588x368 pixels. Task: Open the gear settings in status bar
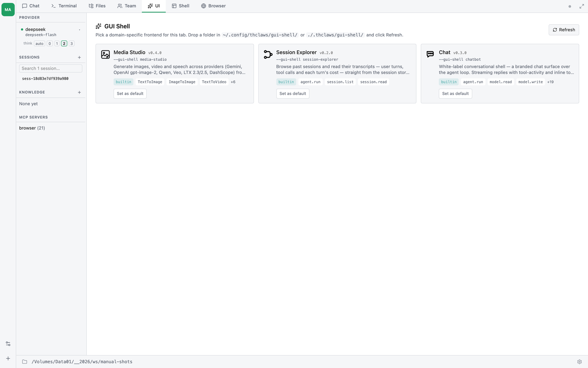580,362
